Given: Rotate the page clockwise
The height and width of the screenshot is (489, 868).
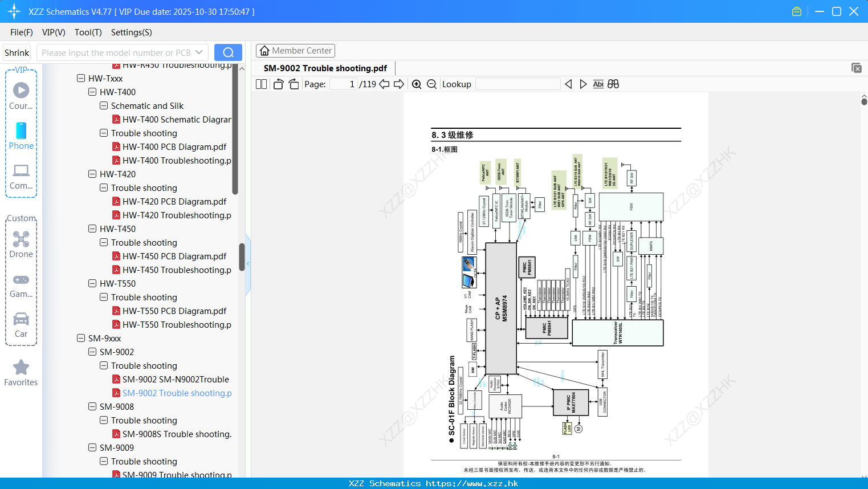Looking at the screenshot, I should 294,84.
